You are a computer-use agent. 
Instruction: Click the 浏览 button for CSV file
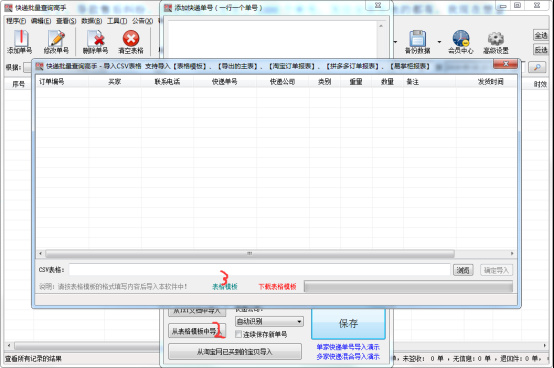[463, 270]
